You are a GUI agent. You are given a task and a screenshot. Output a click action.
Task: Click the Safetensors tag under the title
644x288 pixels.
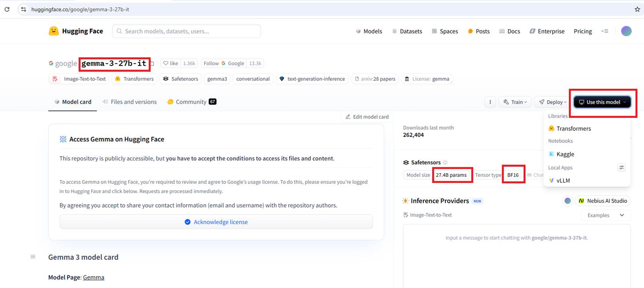click(180, 79)
